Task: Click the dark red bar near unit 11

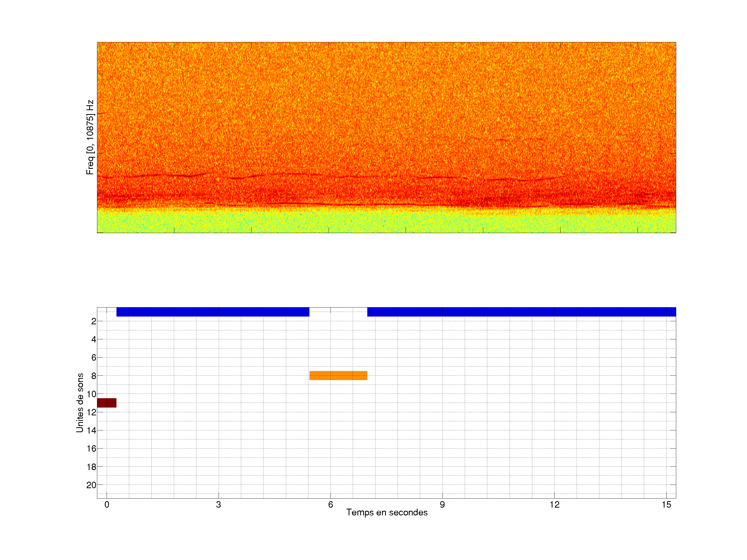Action: pos(107,403)
